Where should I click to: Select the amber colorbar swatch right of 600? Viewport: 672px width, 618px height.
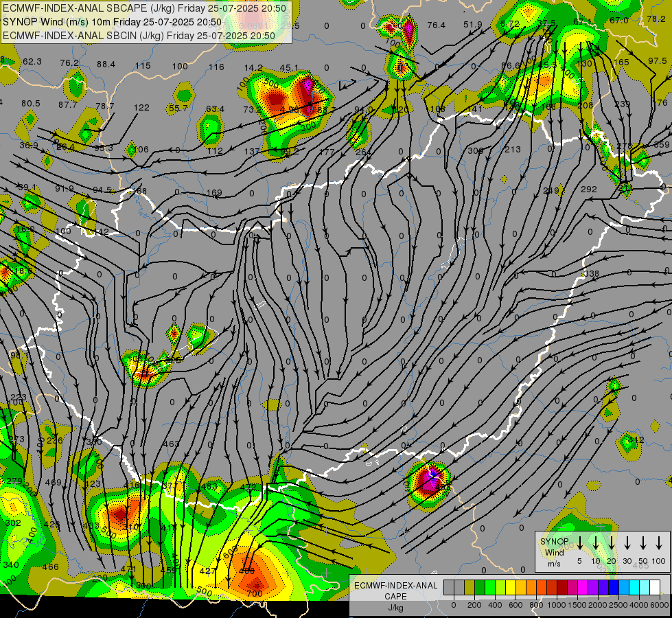point(521,588)
